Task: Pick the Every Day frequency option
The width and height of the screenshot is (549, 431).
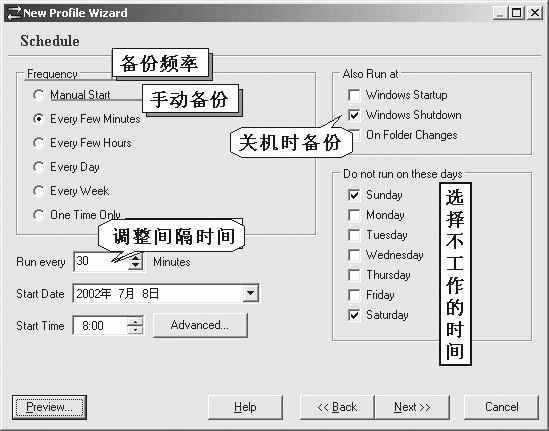Action: coord(38,167)
